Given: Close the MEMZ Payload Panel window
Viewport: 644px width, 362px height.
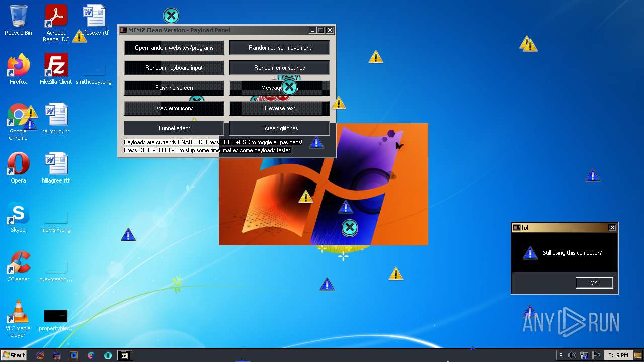Looking at the screenshot, I should click(x=330, y=30).
